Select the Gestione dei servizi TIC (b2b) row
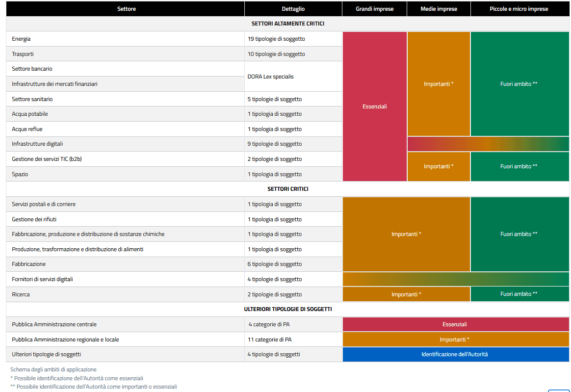The width and height of the screenshot is (571, 392). pyautogui.click(x=126, y=159)
